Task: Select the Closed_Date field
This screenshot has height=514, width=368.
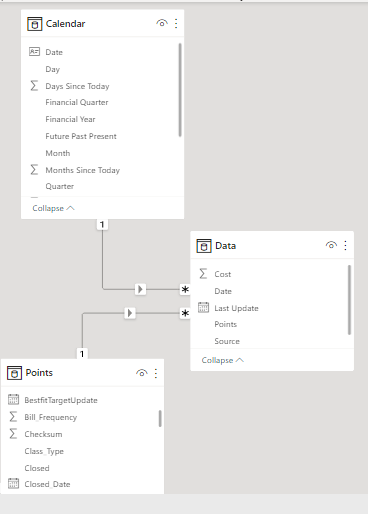Action: click(47, 484)
